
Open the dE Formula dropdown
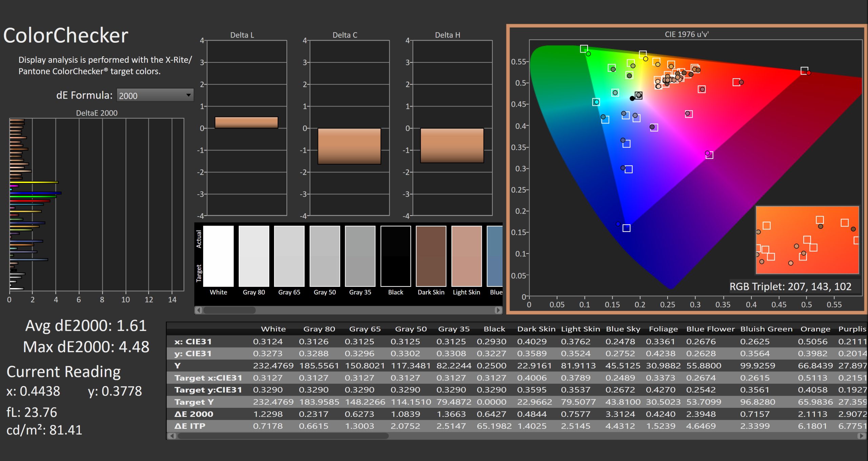(155, 95)
